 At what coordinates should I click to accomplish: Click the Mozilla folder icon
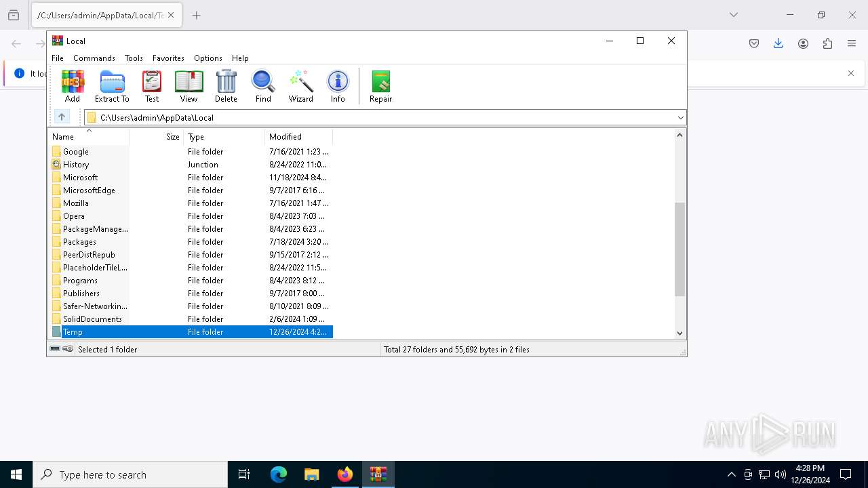point(57,203)
